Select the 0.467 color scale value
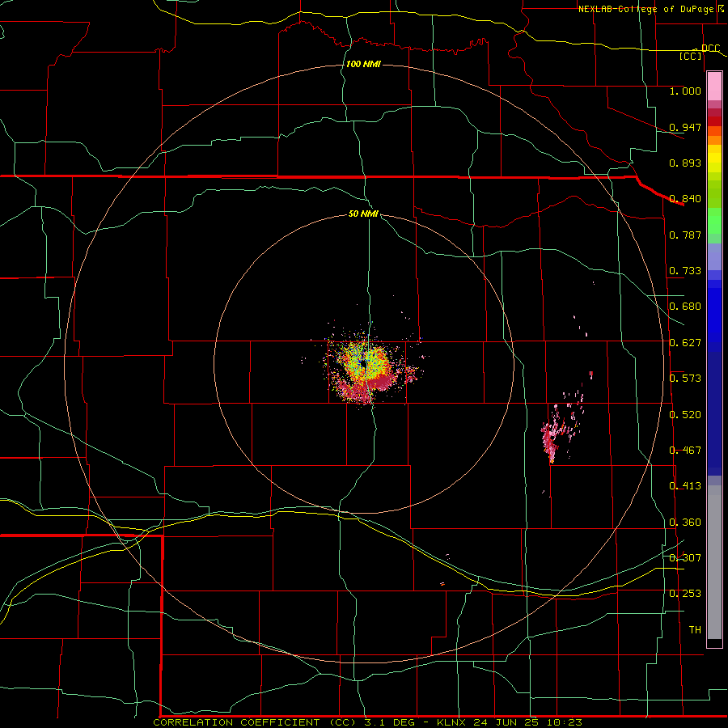 [685, 451]
